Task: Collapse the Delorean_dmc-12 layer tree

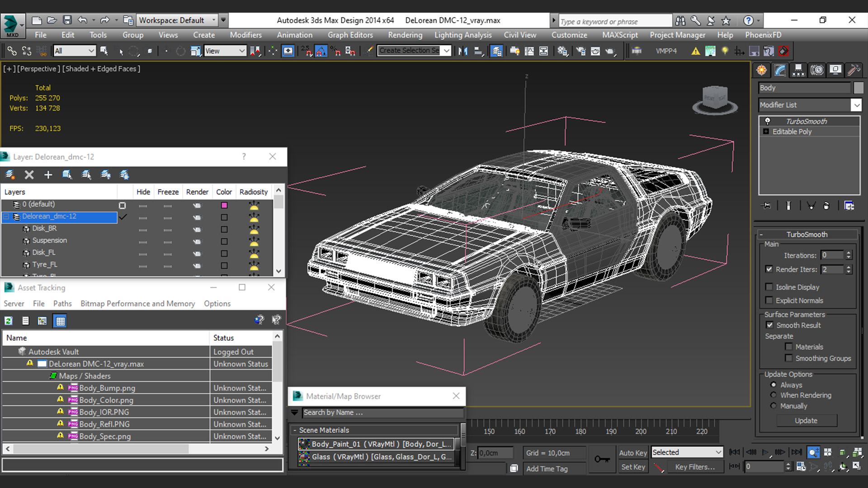Action: pyautogui.click(x=6, y=216)
